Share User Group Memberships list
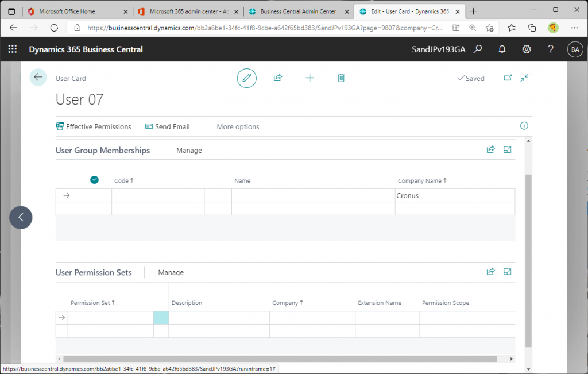The height and width of the screenshot is (374, 588). click(x=490, y=150)
